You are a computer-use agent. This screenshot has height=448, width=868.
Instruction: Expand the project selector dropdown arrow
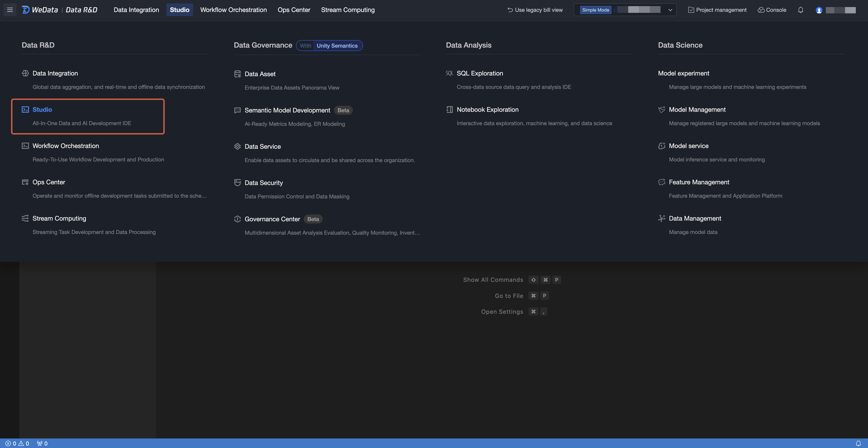click(x=670, y=10)
